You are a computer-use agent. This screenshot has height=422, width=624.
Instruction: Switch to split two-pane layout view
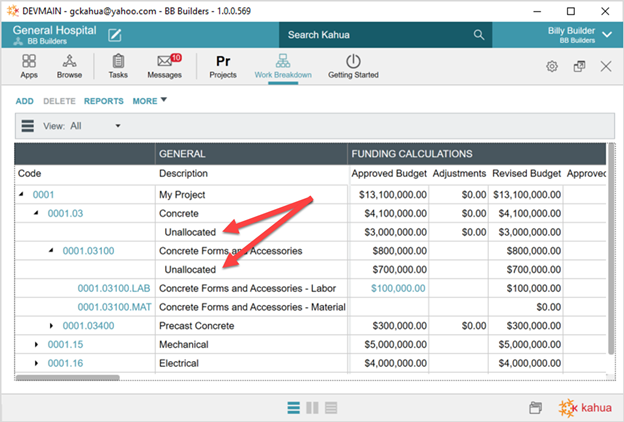click(x=312, y=407)
